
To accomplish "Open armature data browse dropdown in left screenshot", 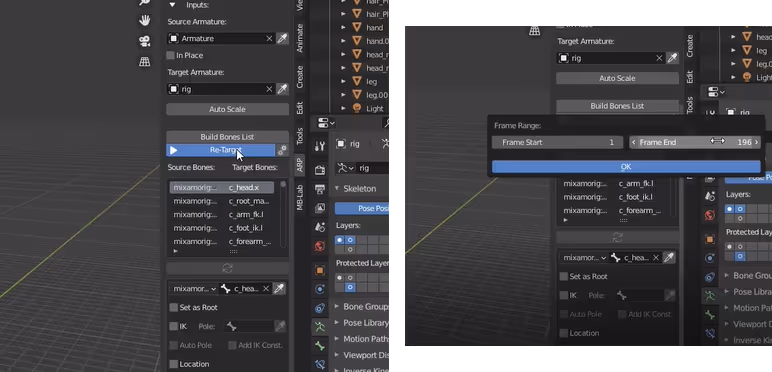I will pos(346,168).
